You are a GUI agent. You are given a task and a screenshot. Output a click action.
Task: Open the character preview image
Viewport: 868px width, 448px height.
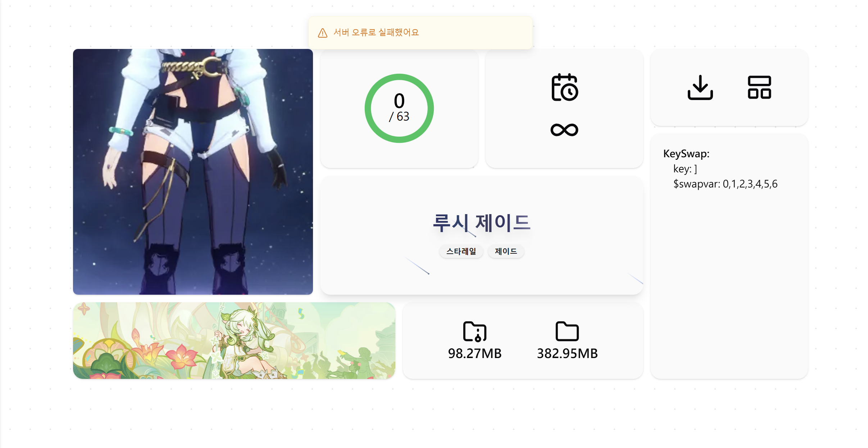193,172
